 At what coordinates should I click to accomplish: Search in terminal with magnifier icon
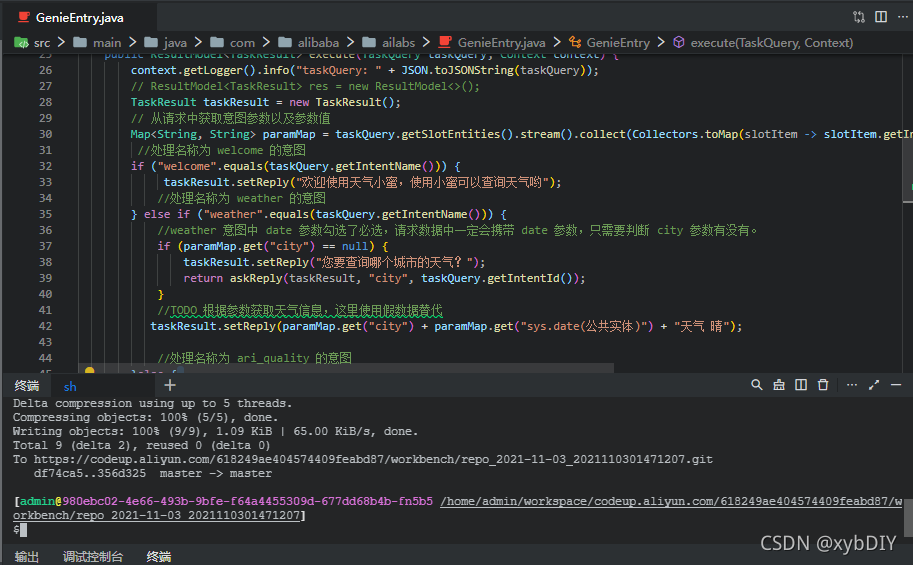click(756, 385)
